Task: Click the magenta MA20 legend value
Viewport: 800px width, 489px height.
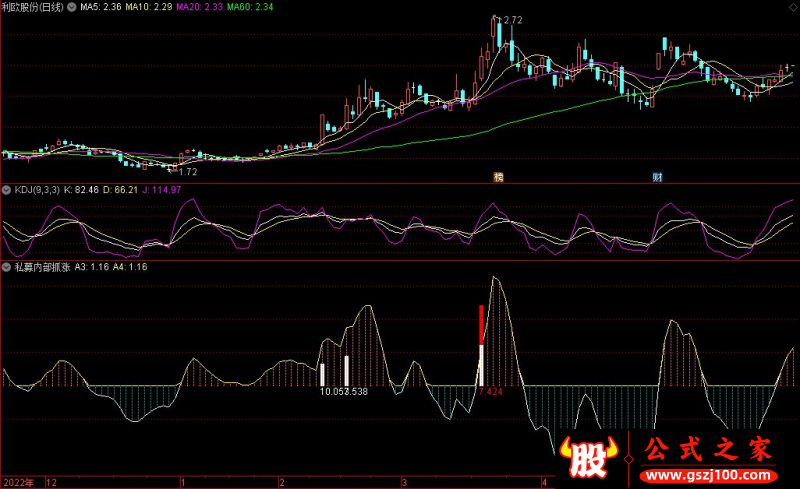Action: [x=196, y=7]
